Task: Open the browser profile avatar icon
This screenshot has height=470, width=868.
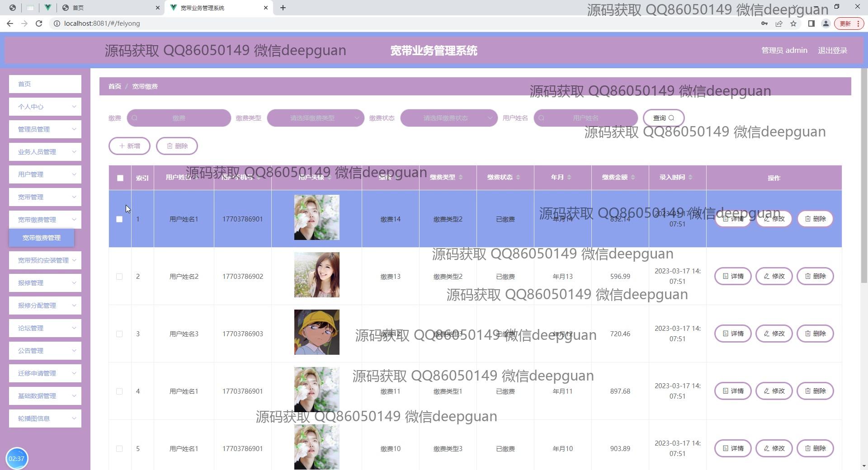Action: (x=826, y=23)
